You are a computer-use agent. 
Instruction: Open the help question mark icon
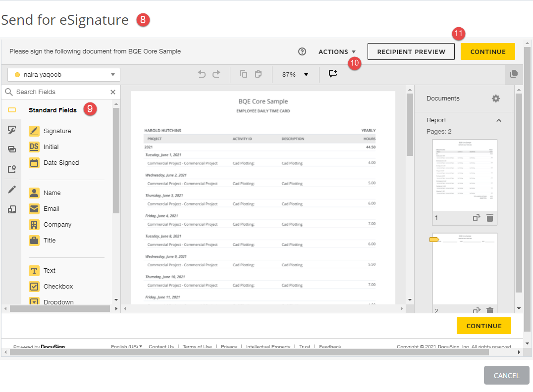pos(302,51)
